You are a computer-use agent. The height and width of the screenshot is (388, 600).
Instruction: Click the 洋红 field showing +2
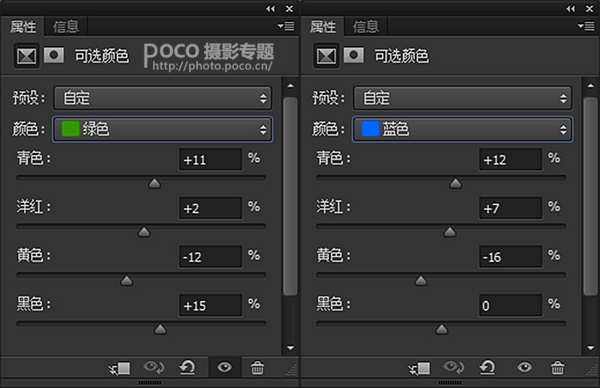[x=210, y=208]
